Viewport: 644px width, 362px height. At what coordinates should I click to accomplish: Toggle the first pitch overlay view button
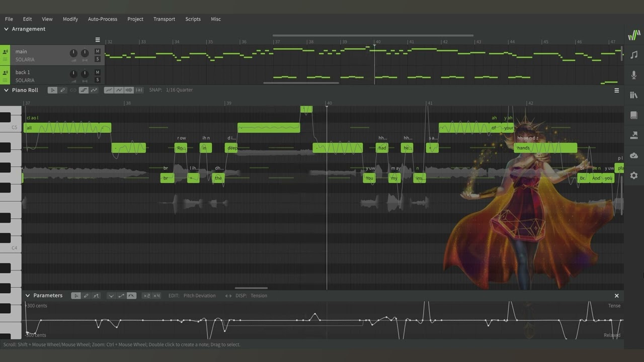(109, 90)
